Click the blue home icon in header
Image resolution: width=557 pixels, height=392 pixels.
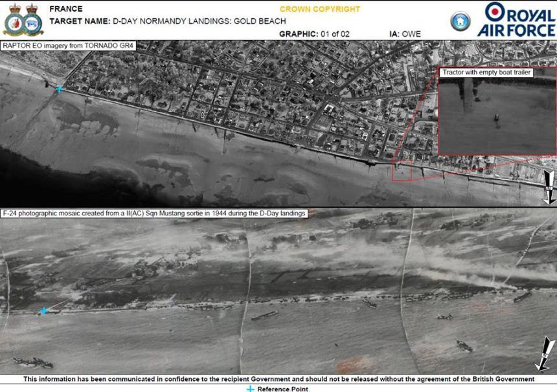pos(460,21)
